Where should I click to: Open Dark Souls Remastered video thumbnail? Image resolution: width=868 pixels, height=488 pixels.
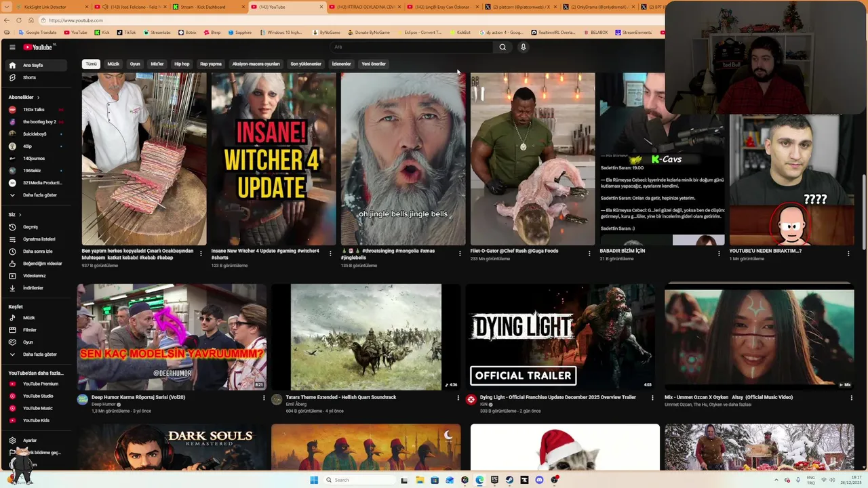pyautogui.click(x=172, y=447)
